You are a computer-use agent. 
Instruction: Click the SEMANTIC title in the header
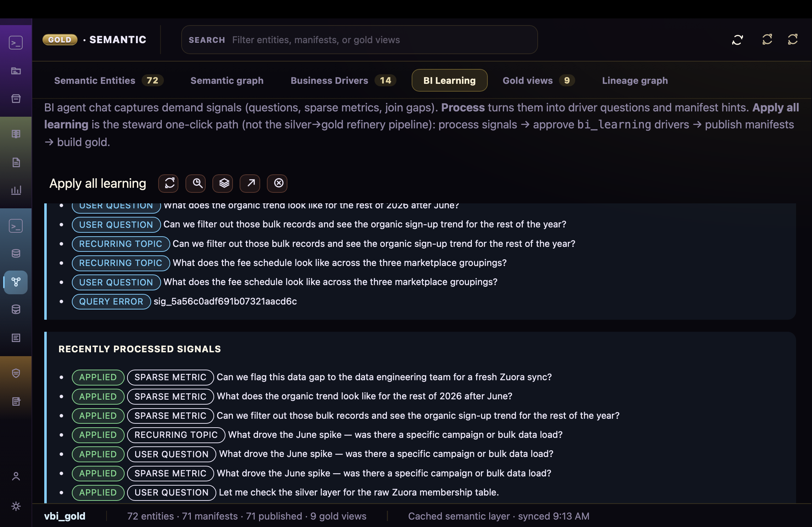pos(118,40)
